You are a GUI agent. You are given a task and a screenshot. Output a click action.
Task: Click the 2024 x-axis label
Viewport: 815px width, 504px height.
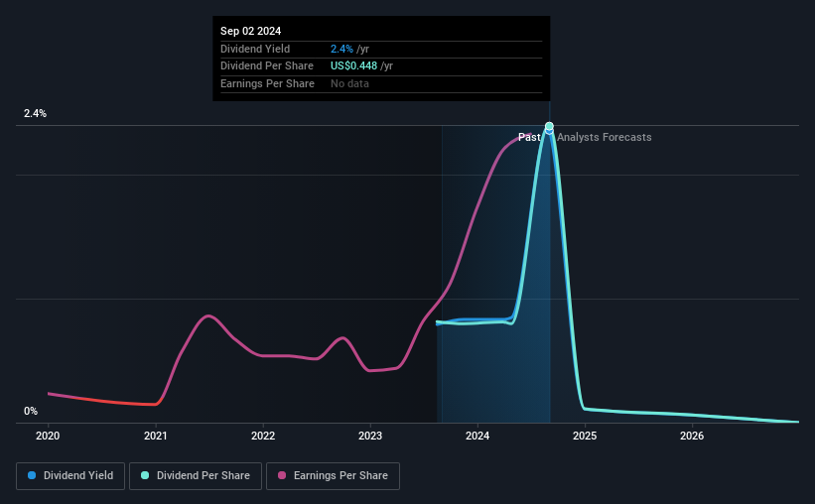pos(477,436)
